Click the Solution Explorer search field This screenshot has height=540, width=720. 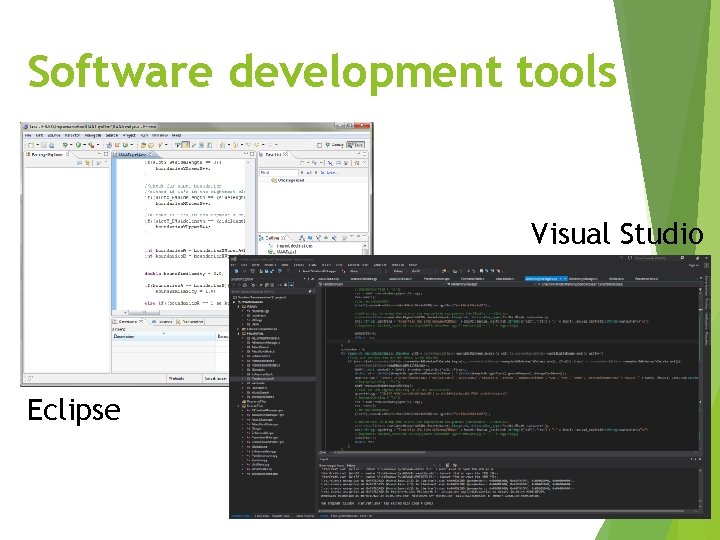(271, 292)
